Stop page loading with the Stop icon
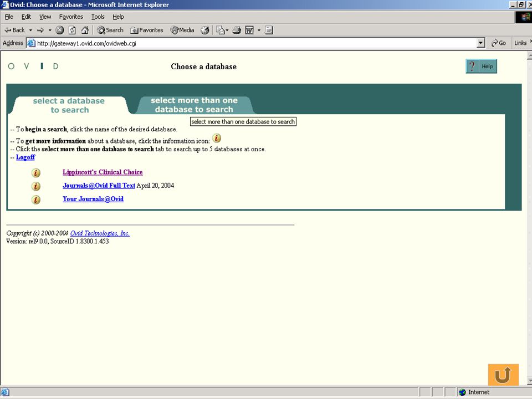532x399 pixels. click(x=60, y=30)
